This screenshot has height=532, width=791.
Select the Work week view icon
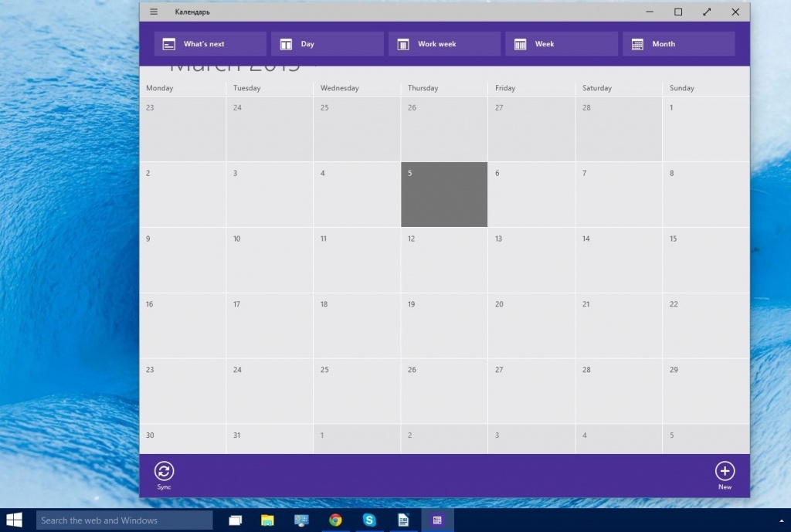(x=403, y=44)
